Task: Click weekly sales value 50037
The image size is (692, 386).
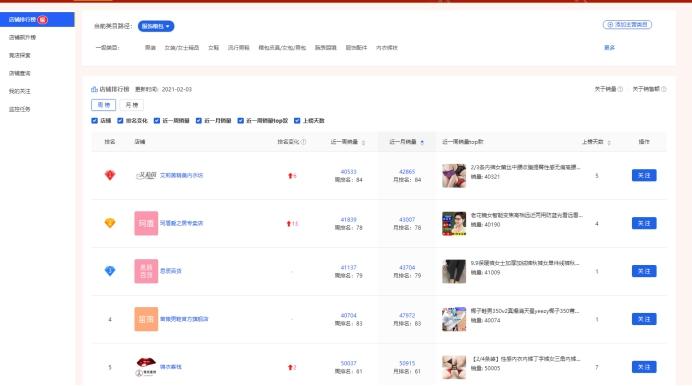Action: (x=348, y=363)
